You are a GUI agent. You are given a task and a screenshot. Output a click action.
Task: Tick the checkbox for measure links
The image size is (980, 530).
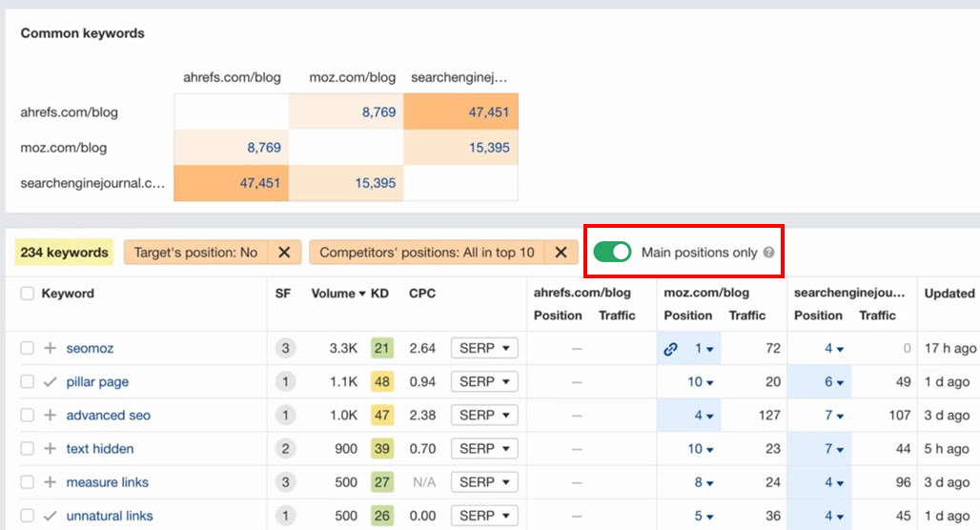pyautogui.click(x=27, y=482)
